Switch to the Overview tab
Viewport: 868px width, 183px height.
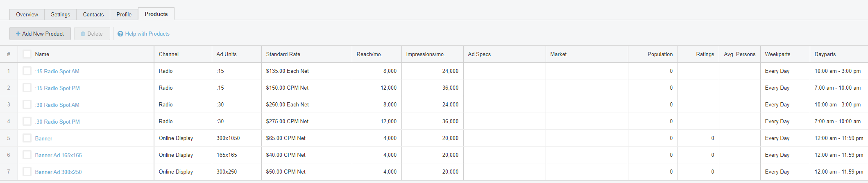point(27,14)
